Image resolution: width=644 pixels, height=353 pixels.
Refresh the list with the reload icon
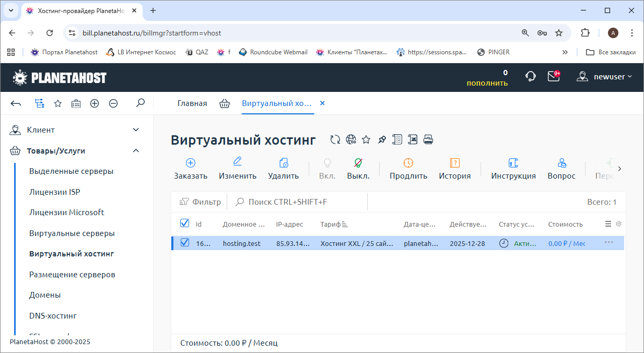click(x=335, y=139)
